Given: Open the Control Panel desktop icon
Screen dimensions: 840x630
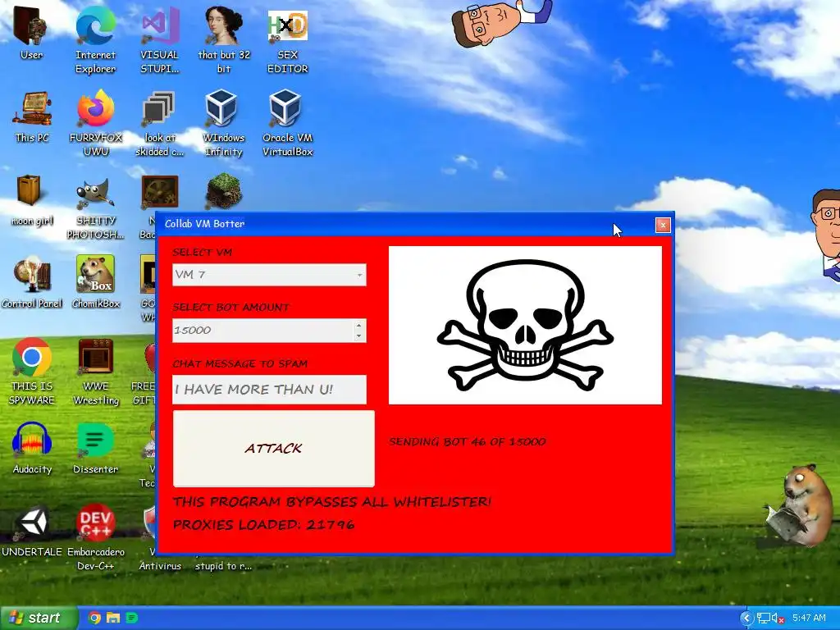Looking at the screenshot, I should 32,276.
